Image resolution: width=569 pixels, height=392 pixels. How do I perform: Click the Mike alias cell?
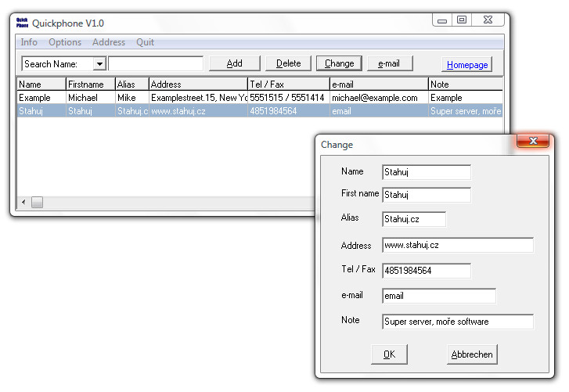tap(132, 98)
